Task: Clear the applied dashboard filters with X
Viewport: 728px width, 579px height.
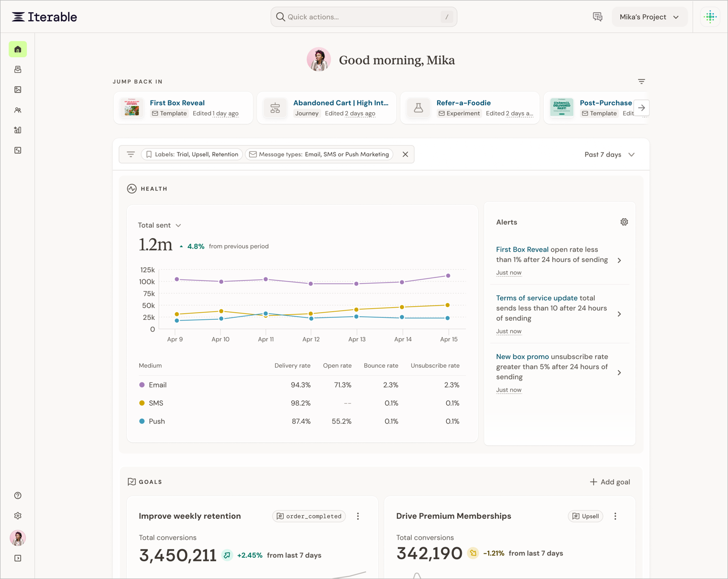Action: [405, 155]
